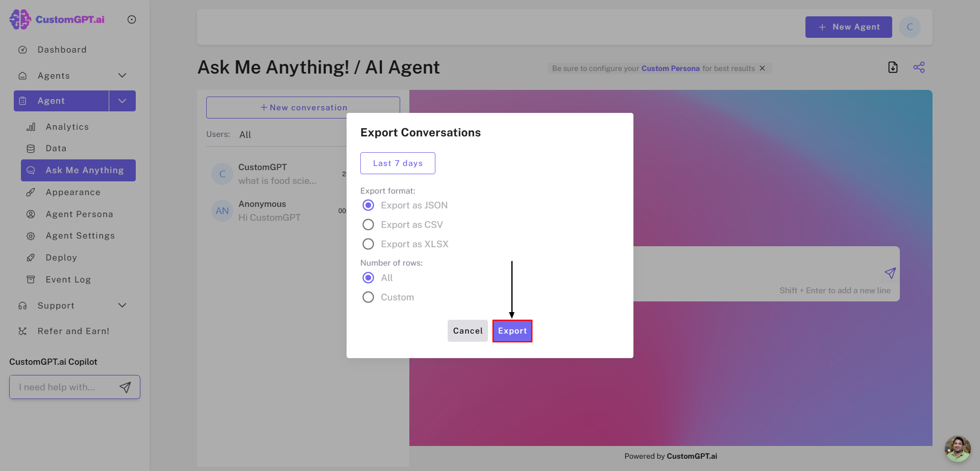
Task: Click the Support headset icon
Action: [22, 305]
